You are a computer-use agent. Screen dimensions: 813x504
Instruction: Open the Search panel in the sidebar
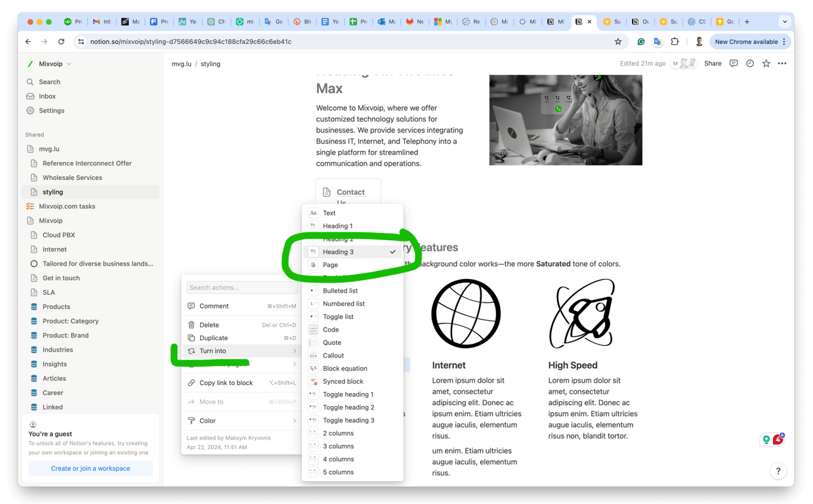[49, 81]
